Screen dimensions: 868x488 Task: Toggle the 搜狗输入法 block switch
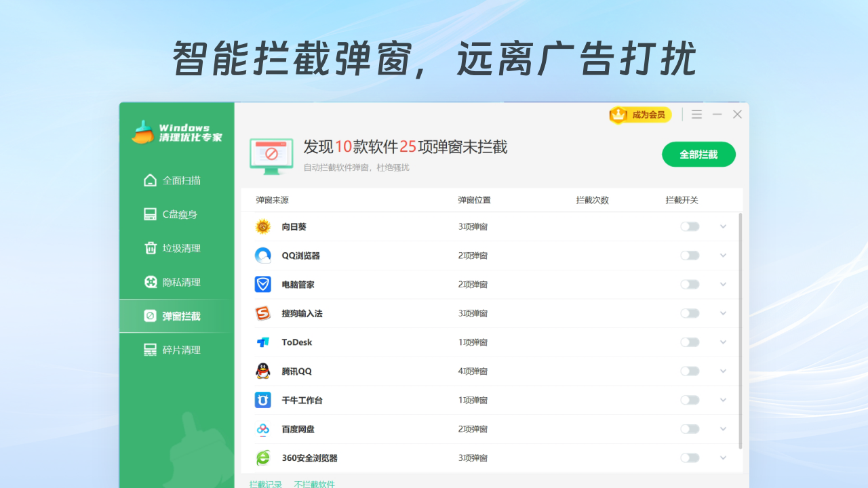[690, 313]
